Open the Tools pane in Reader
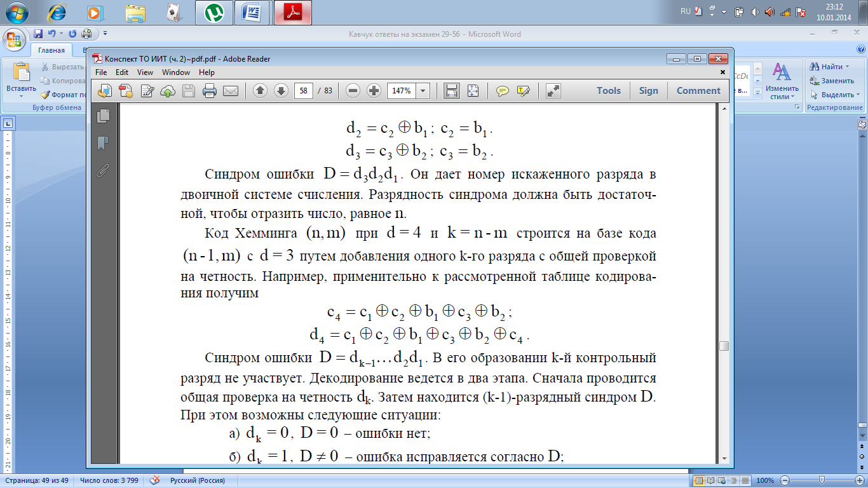 (x=609, y=91)
